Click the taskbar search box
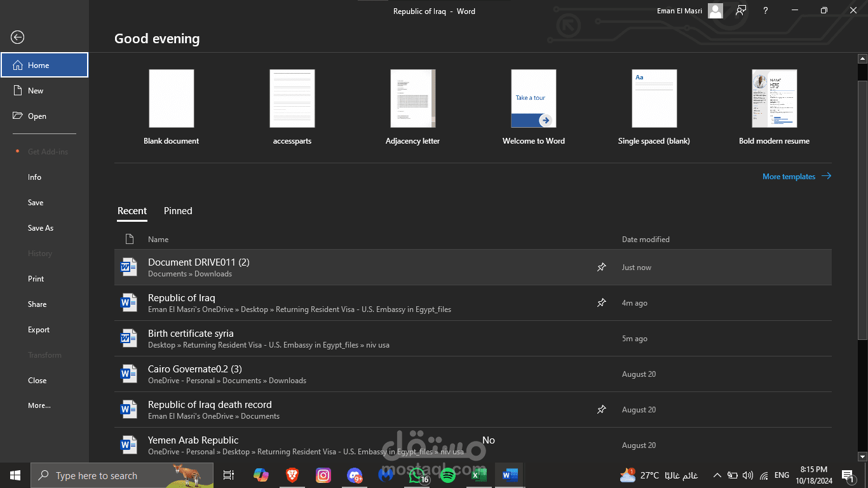The height and width of the screenshot is (488, 868). [122, 475]
